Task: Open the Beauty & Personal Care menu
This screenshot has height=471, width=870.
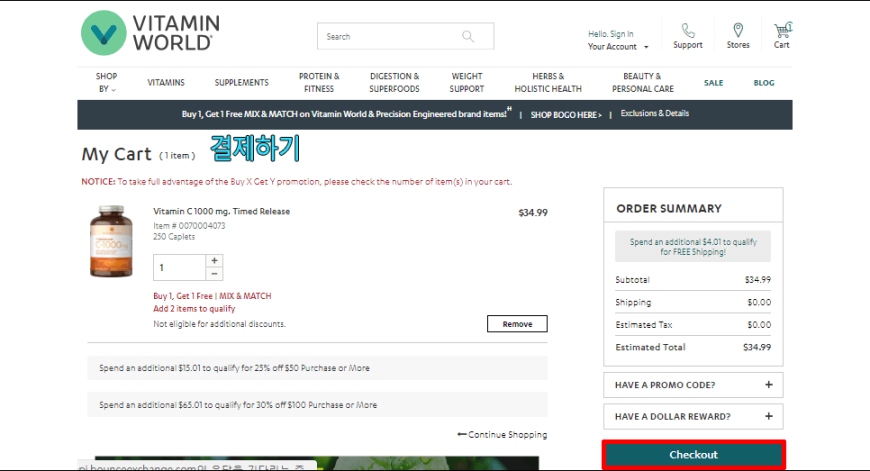Action: pos(643,82)
